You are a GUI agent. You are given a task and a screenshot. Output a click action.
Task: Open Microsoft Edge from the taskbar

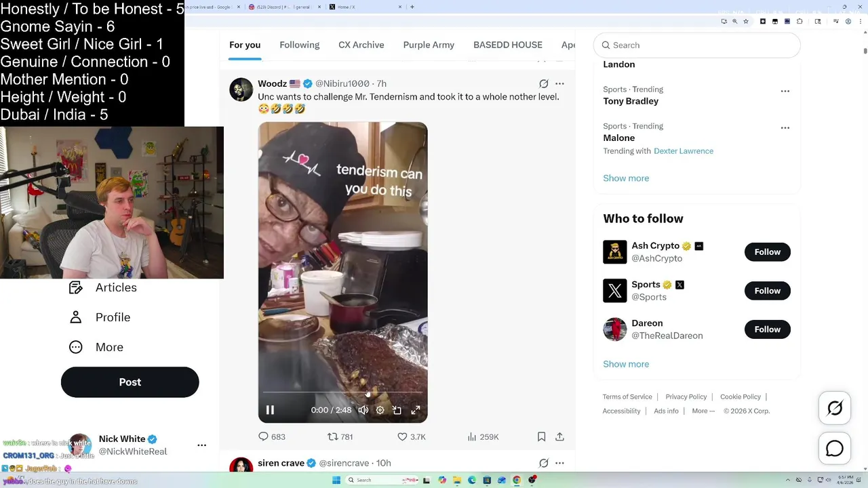point(472,480)
